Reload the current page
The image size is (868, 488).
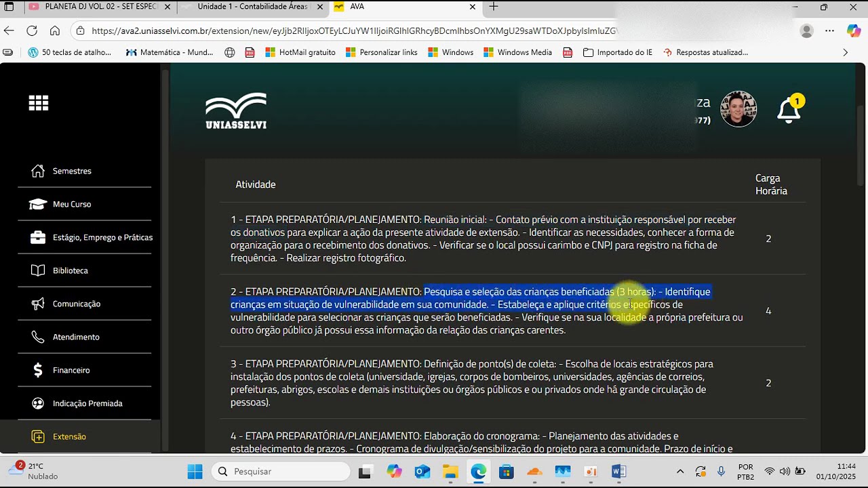point(32,30)
